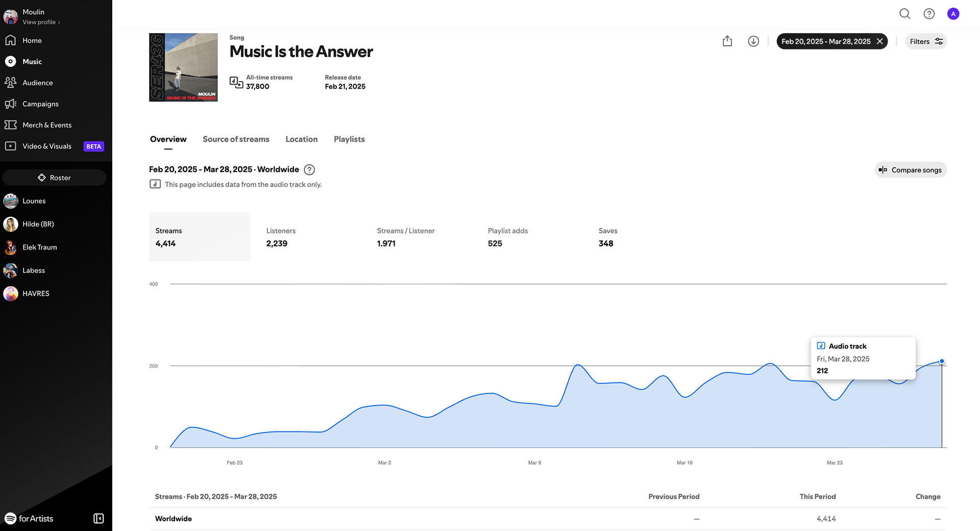Click the share export icon
The height and width of the screenshot is (531, 980).
[x=727, y=41]
